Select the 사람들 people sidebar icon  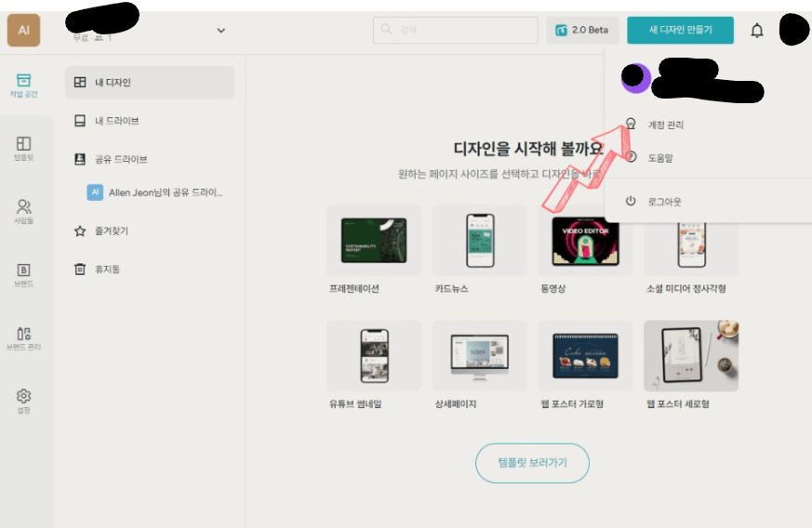24,210
